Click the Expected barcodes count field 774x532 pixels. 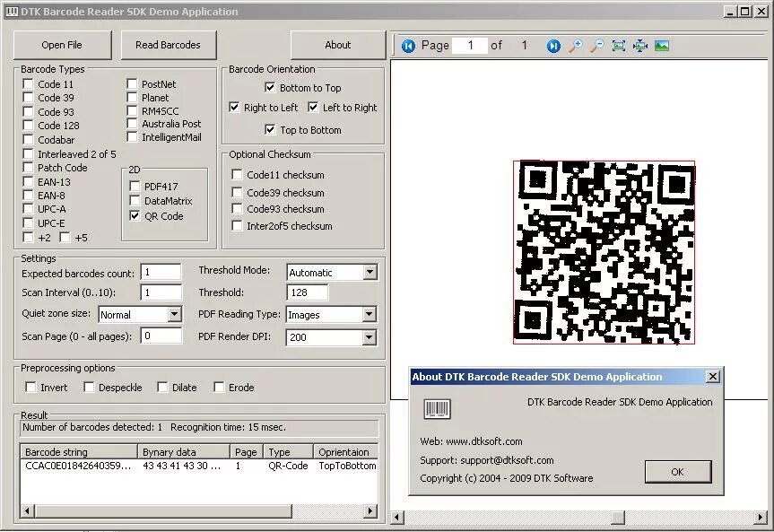pyautogui.click(x=161, y=272)
